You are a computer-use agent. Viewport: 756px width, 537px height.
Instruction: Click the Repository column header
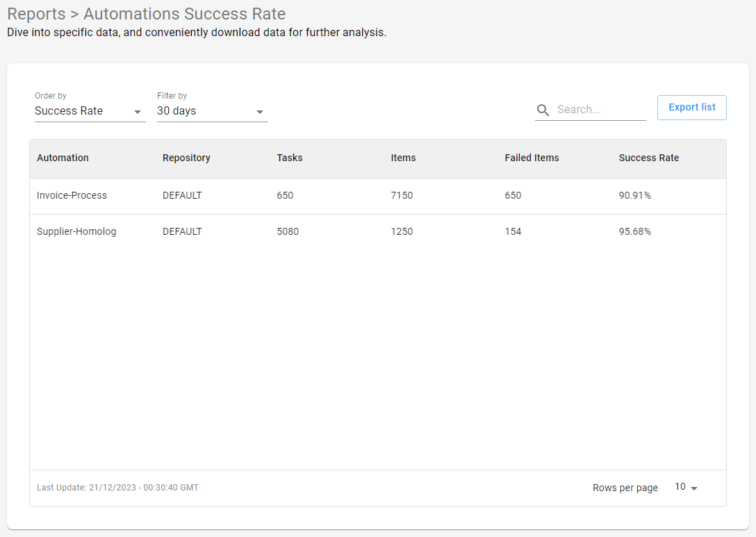point(186,158)
